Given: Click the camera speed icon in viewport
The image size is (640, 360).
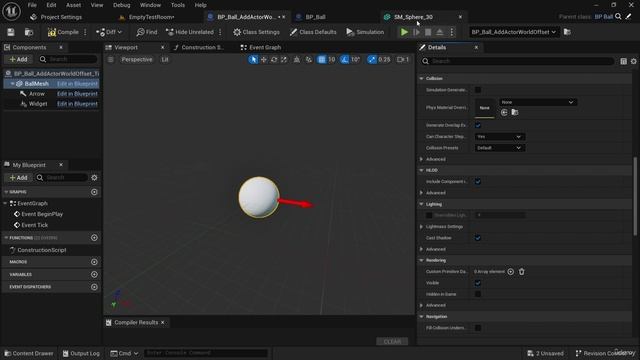Looking at the screenshot, I should 402,60.
